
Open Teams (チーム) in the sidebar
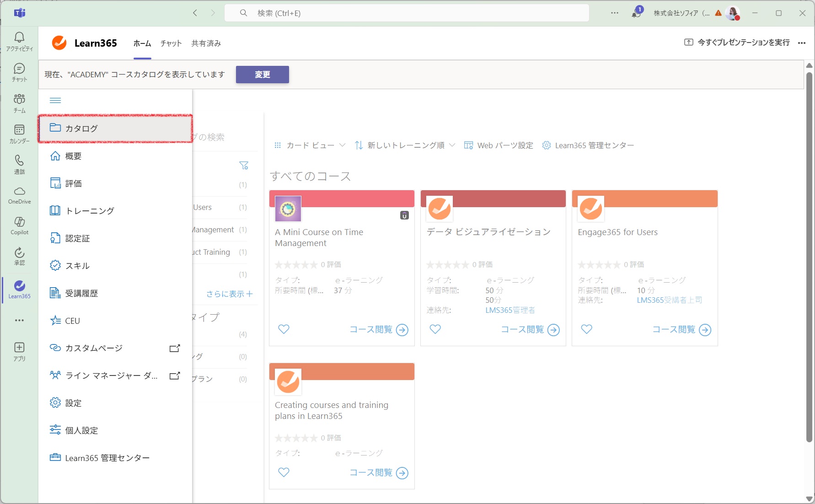click(x=19, y=103)
